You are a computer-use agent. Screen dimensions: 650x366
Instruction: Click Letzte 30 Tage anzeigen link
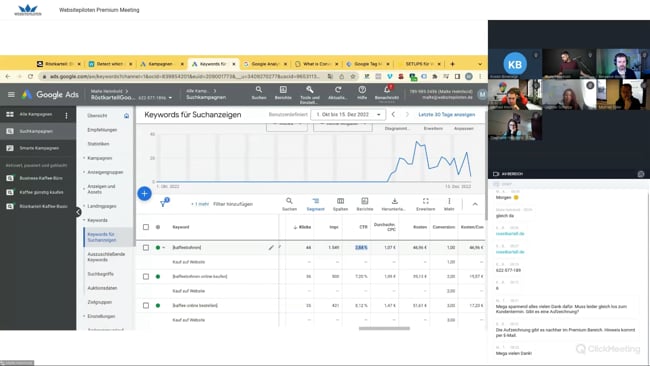(446, 114)
